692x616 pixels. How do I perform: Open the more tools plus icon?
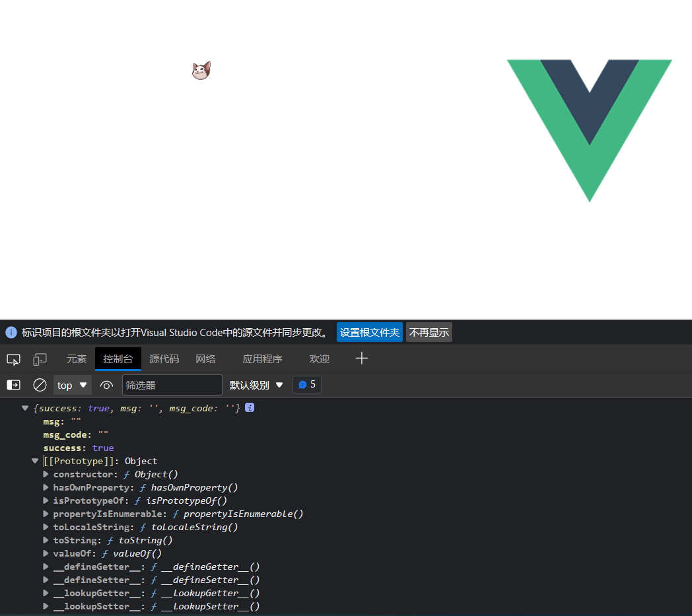361,359
